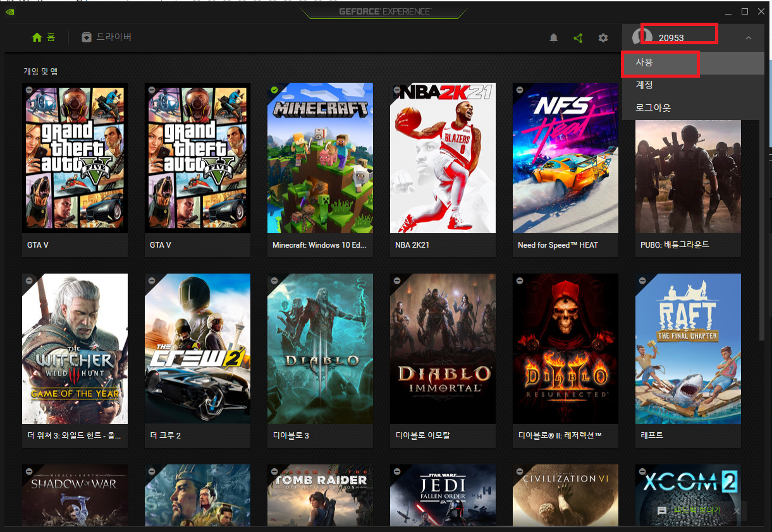Click the status badge on Need for Speed HEAT

tap(520, 90)
